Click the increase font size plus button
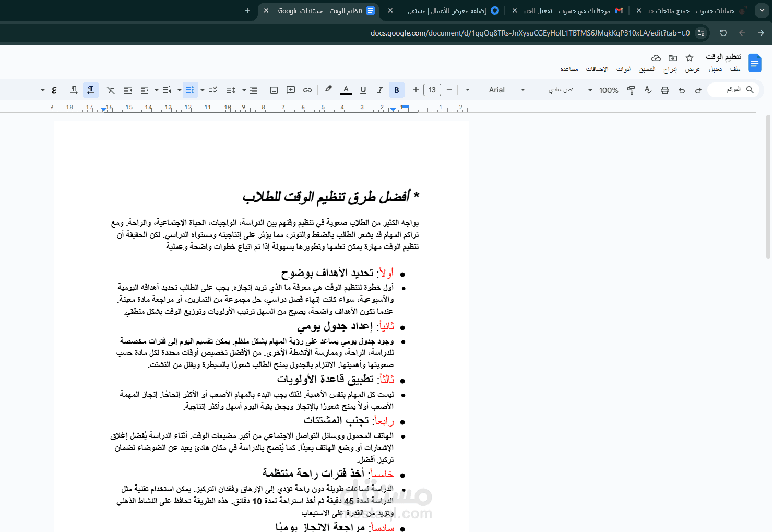 (x=416, y=90)
